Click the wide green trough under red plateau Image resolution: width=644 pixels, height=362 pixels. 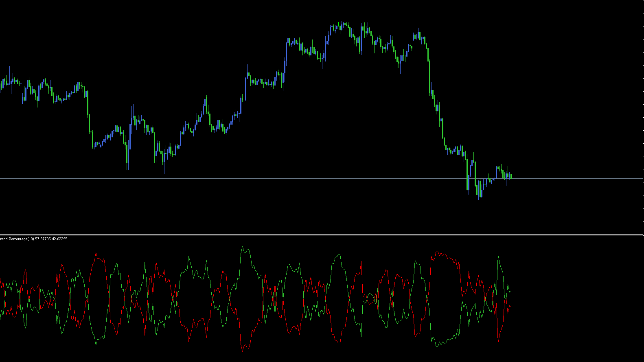point(444,342)
